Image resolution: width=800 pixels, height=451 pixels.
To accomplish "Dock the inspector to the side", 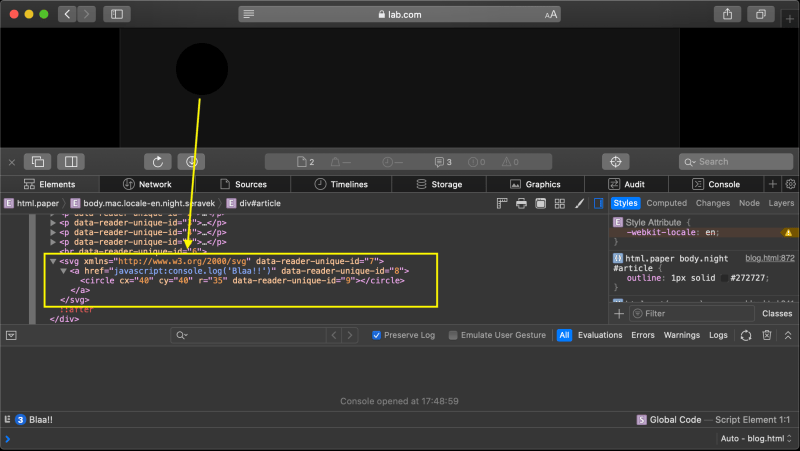I will coord(71,162).
